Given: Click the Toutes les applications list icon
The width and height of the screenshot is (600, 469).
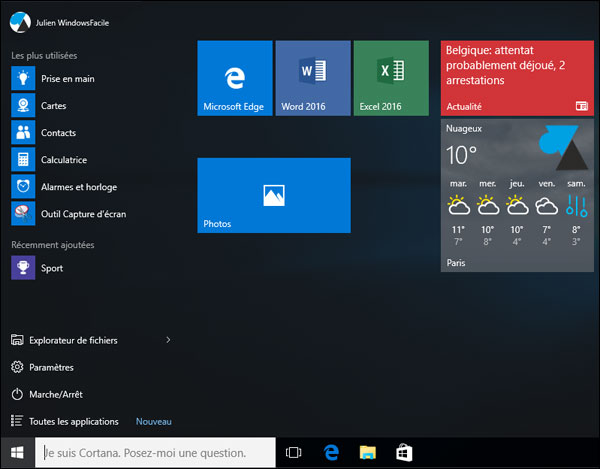Looking at the screenshot, I should [17, 421].
